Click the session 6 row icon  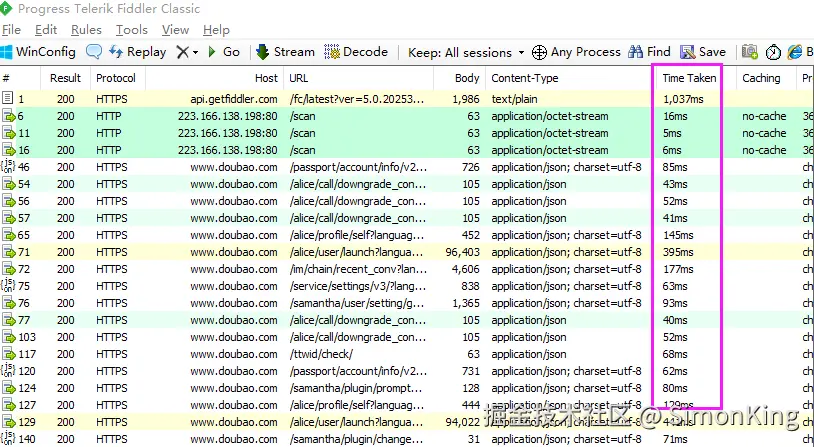(x=8, y=116)
